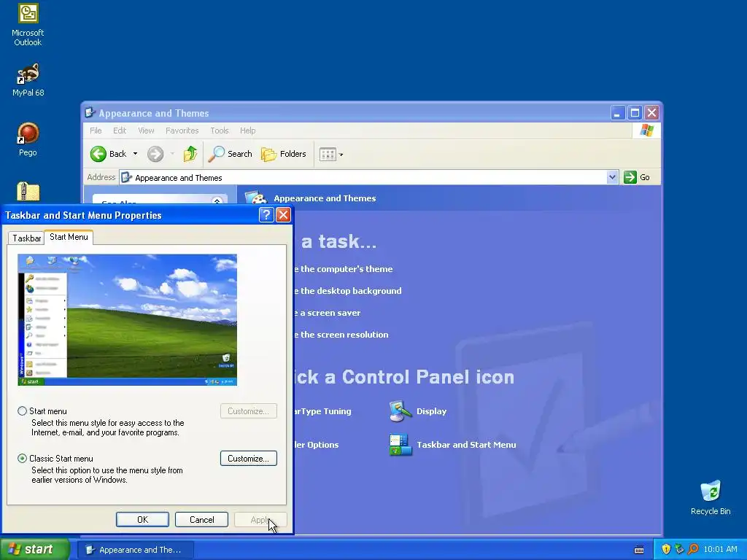This screenshot has width=747, height=560.
Task: Open the Pego desktop shortcut
Action: pyautogui.click(x=28, y=139)
